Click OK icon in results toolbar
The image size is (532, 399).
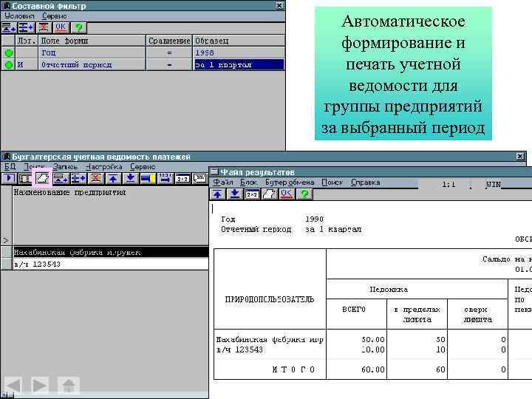[x=287, y=194]
